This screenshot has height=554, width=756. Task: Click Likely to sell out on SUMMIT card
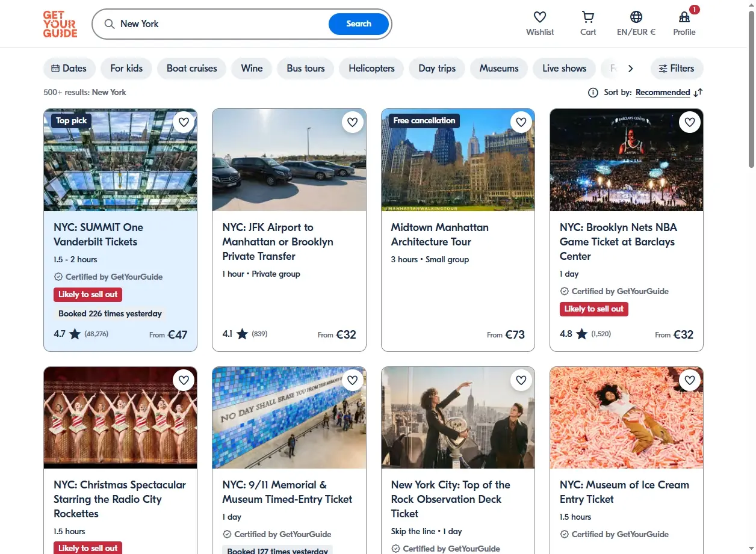[88, 295]
